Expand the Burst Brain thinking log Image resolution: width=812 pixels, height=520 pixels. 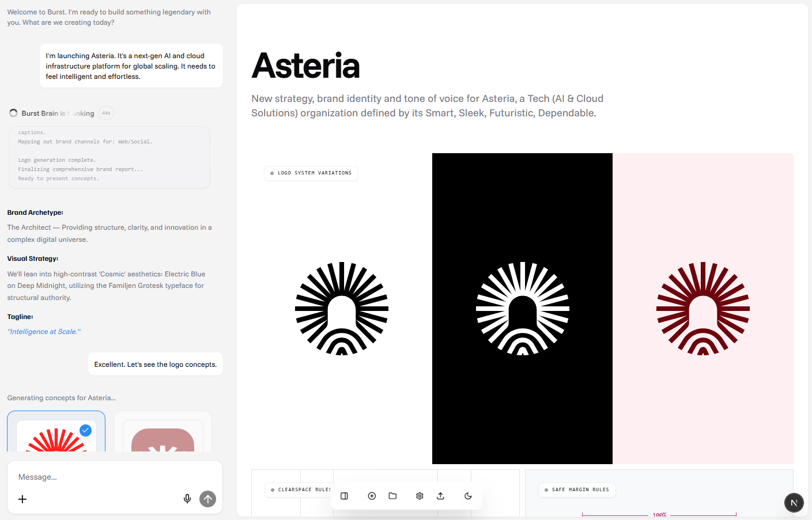point(58,113)
